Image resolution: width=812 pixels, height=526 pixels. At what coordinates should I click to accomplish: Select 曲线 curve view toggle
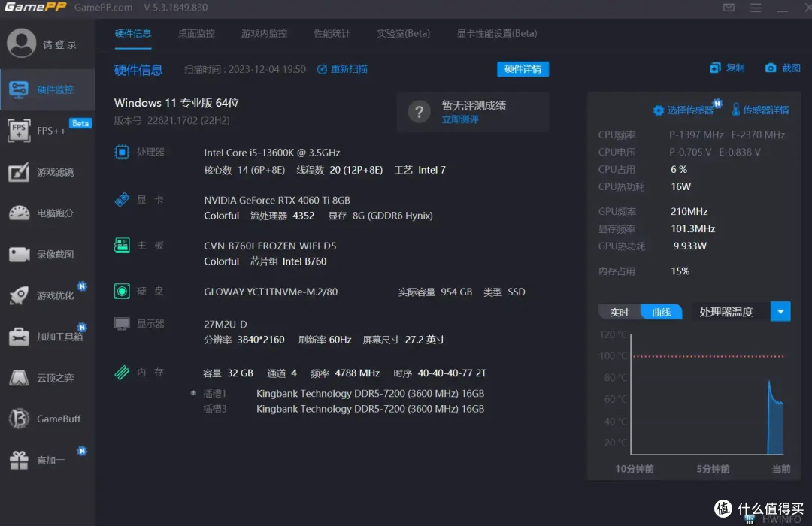click(x=662, y=312)
